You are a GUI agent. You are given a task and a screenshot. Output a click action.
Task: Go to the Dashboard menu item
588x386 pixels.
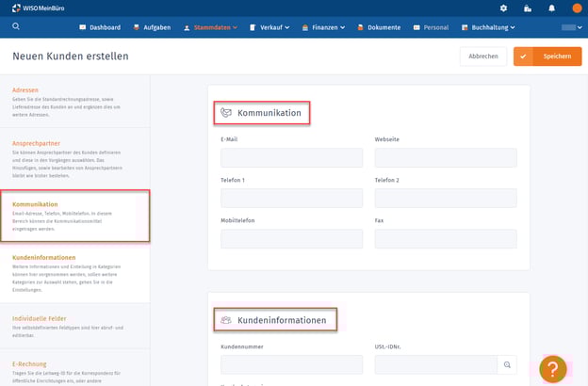(x=106, y=28)
